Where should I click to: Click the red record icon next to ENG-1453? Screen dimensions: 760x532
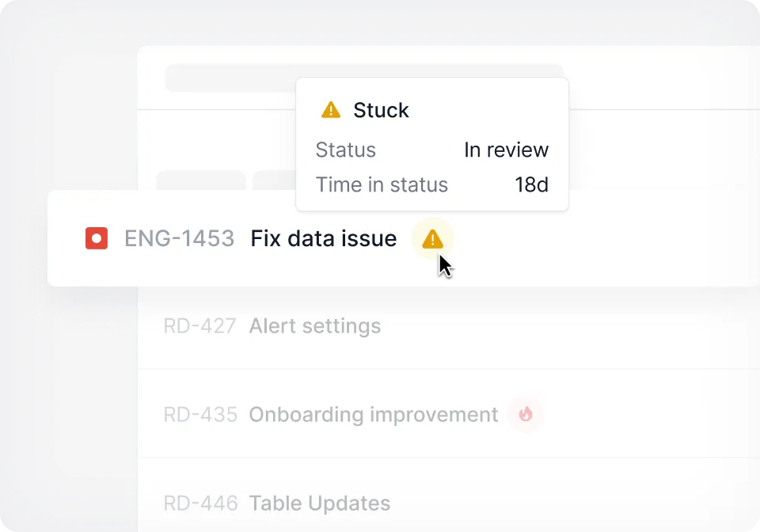[x=97, y=238]
